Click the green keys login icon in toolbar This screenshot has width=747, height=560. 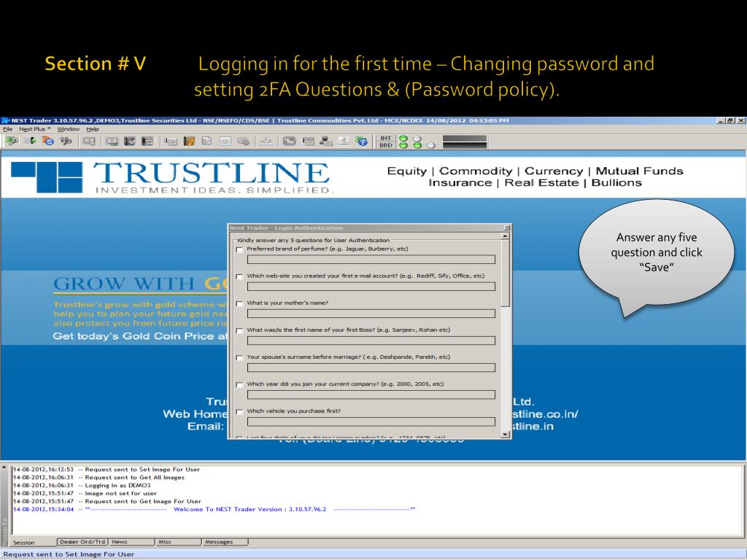click(x=12, y=141)
